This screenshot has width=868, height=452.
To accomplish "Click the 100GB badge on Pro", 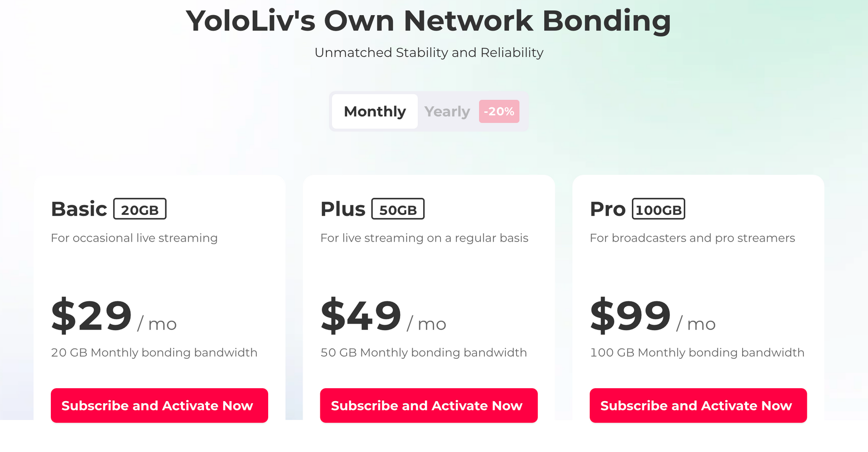I will (658, 209).
